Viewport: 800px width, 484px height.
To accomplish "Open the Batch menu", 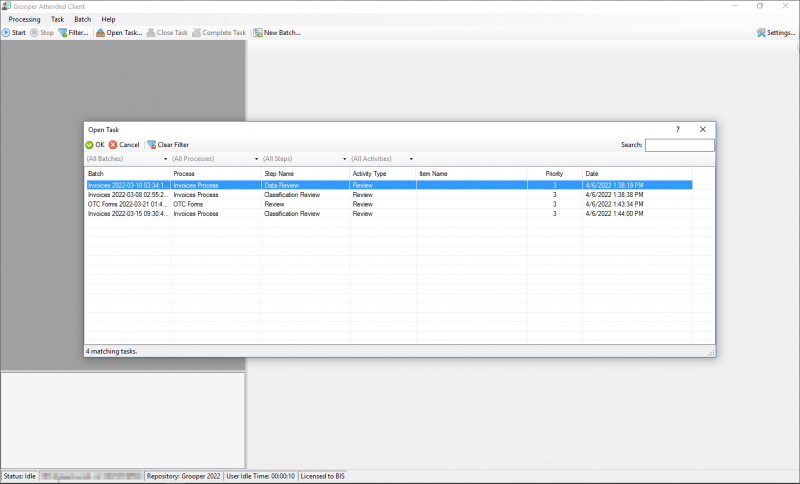I will (83, 19).
